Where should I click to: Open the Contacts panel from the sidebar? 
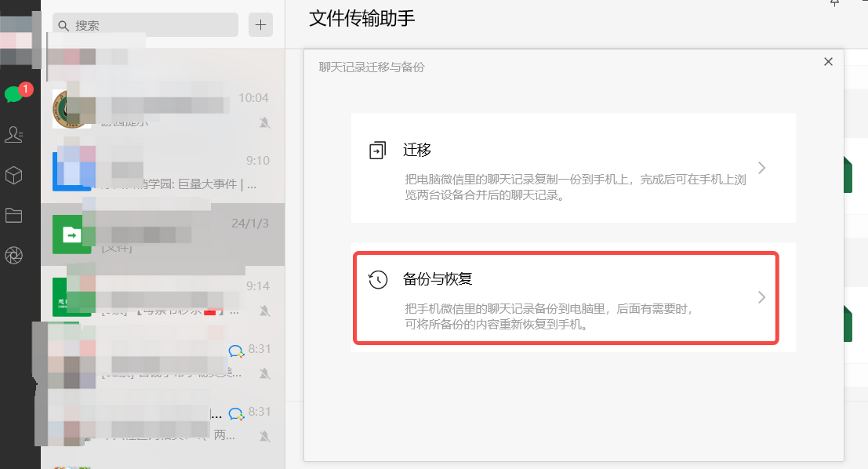tap(14, 134)
